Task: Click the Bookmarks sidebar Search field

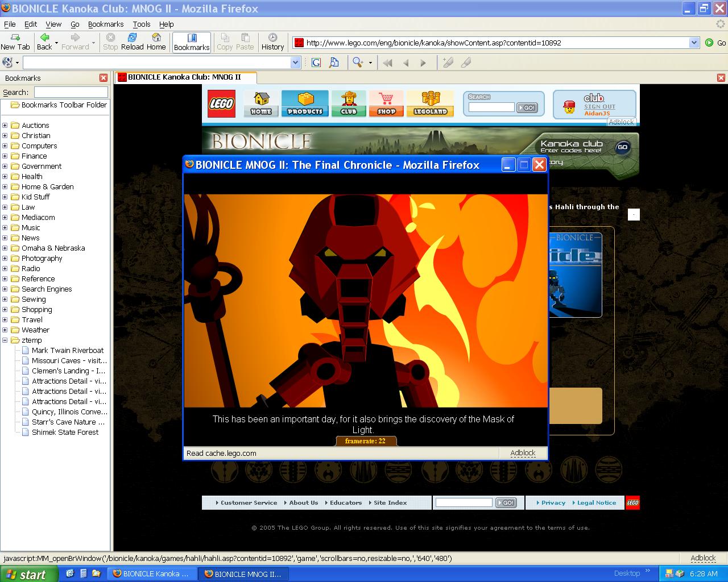Action: tap(71, 92)
